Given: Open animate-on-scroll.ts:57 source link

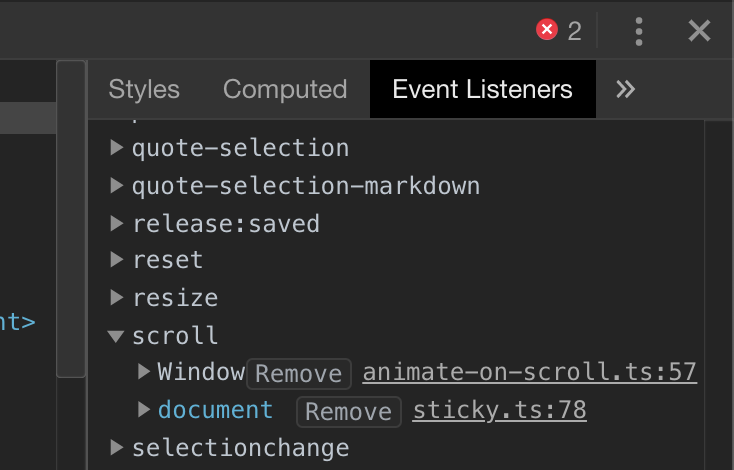Looking at the screenshot, I should (529, 373).
